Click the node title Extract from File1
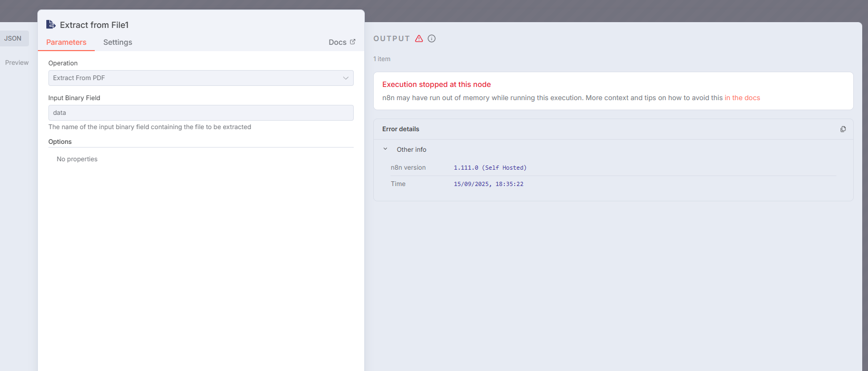The image size is (868, 371). pos(94,25)
